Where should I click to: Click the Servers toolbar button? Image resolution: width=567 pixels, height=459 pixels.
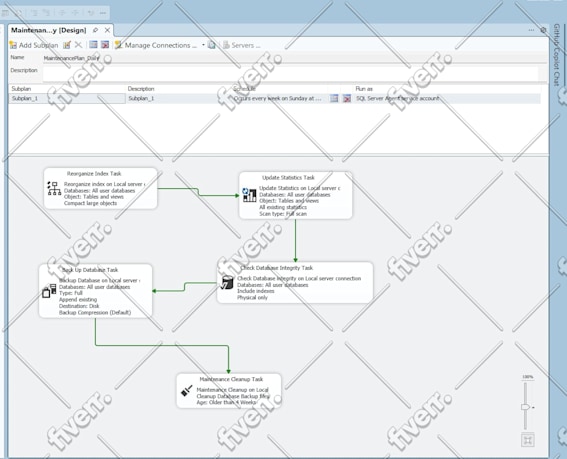click(241, 45)
